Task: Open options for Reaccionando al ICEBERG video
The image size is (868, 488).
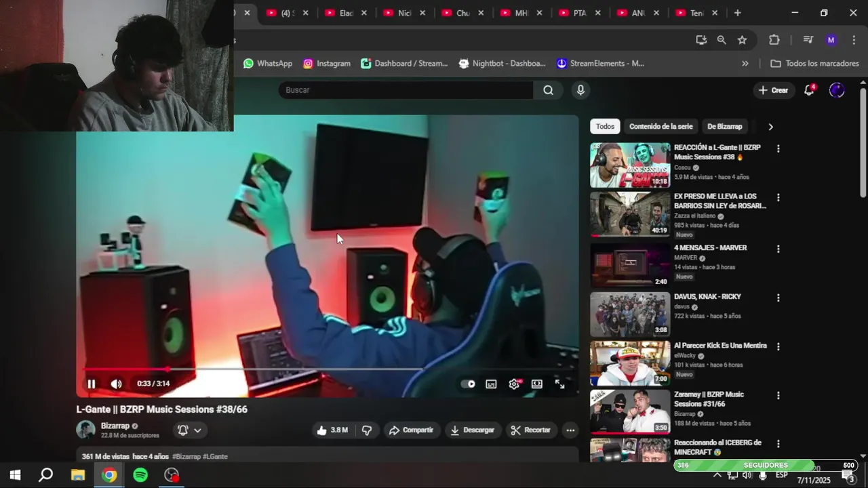Action: [x=778, y=444]
